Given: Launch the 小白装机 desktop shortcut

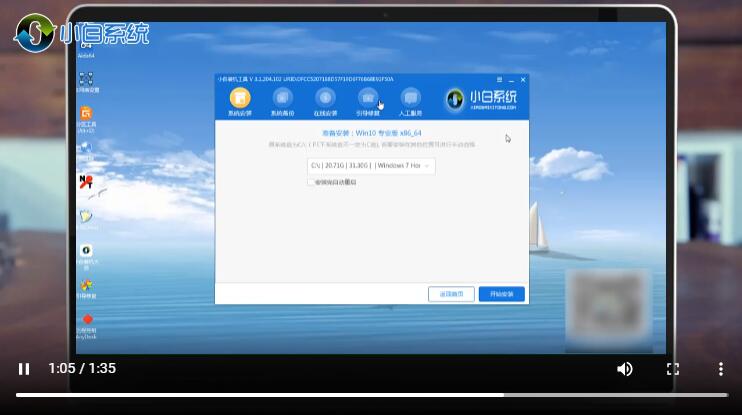Looking at the screenshot, I should [x=87, y=257].
